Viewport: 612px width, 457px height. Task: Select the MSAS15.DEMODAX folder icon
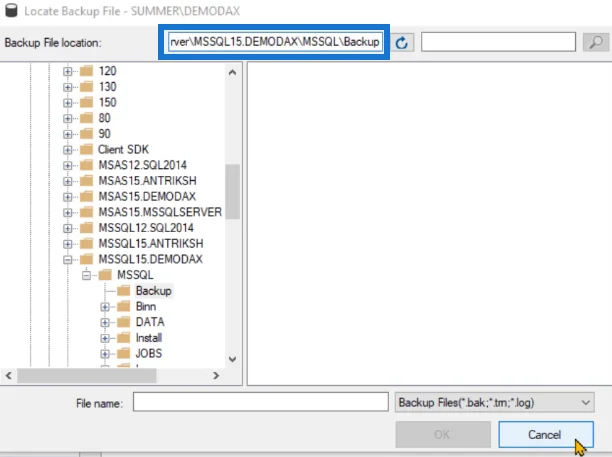tap(87, 196)
